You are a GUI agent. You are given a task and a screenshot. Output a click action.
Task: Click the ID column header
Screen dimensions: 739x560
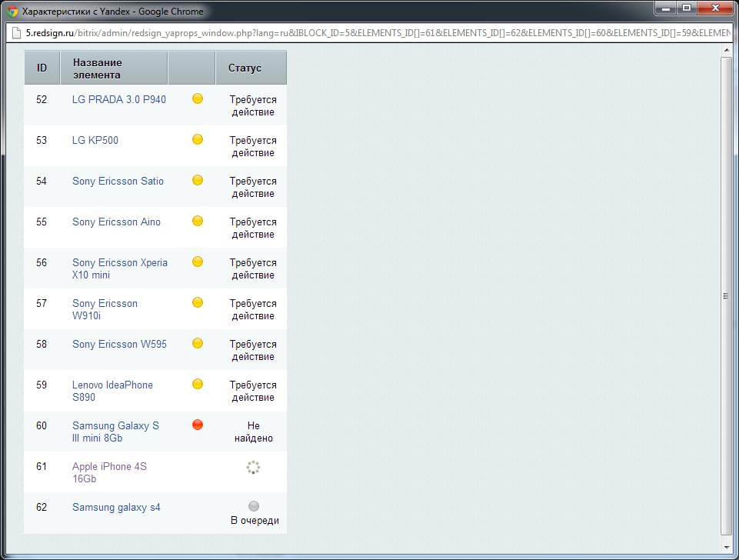pos(42,68)
